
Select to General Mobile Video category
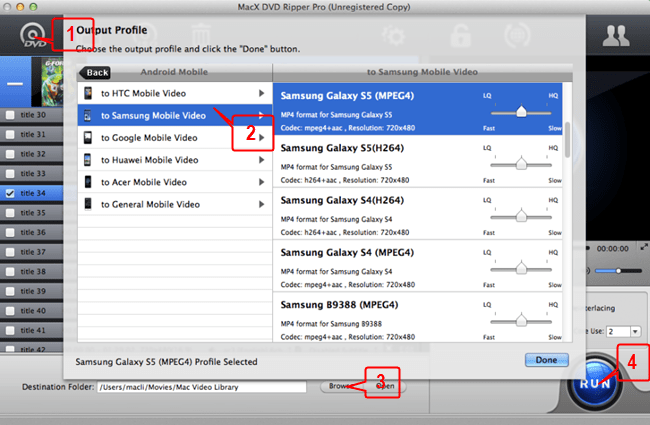175,204
